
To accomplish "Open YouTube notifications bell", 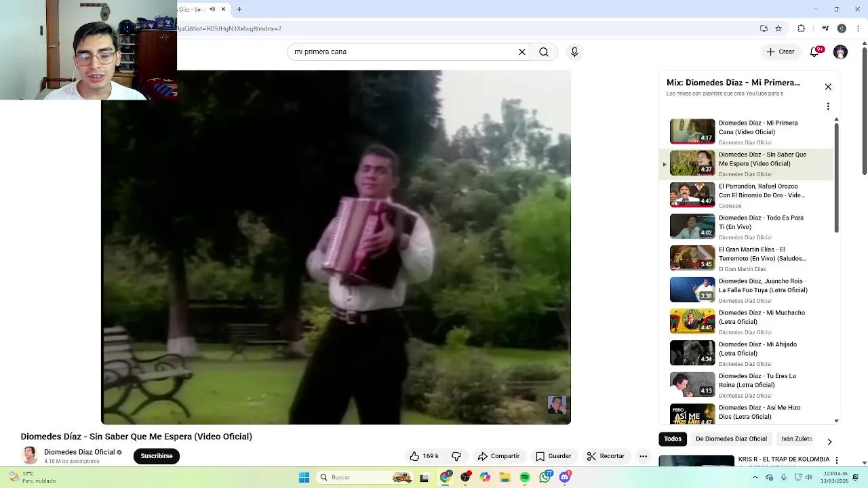I will pos(814,52).
